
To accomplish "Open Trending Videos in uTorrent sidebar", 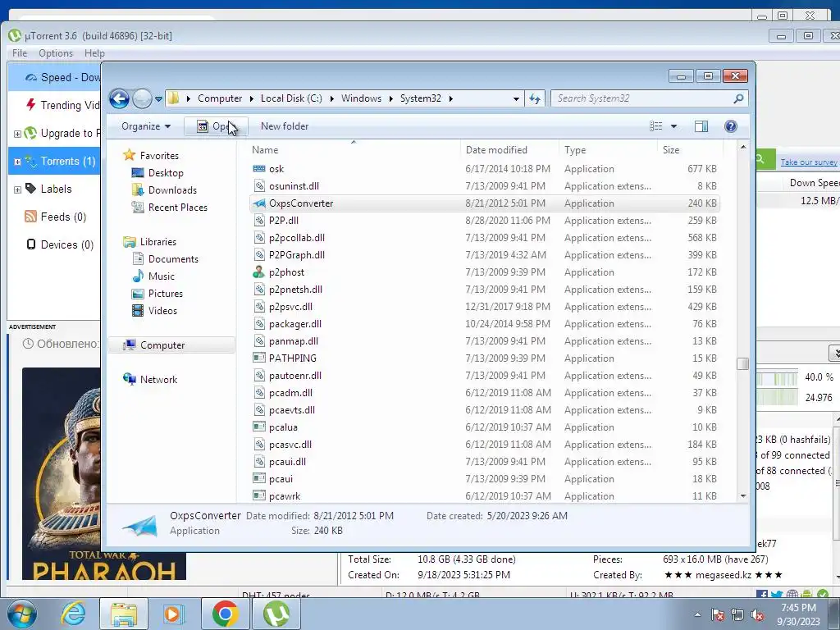I will click(x=62, y=105).
